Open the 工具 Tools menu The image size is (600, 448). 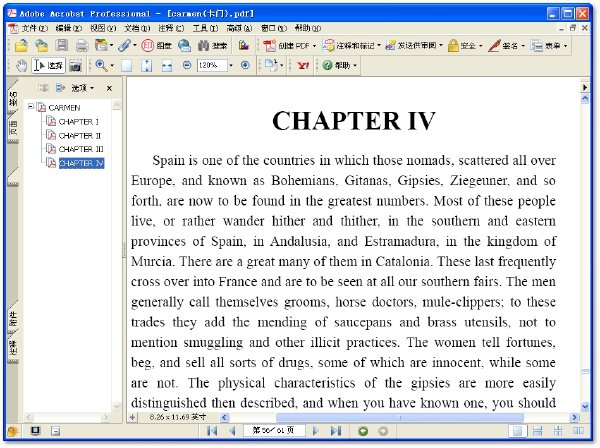(205, 28)
